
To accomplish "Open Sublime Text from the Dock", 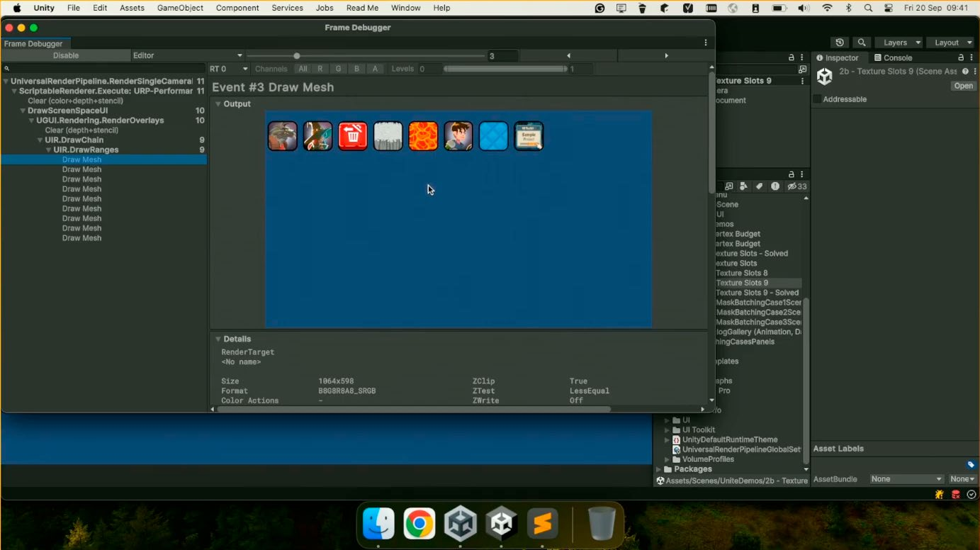I will click(542, 524).
